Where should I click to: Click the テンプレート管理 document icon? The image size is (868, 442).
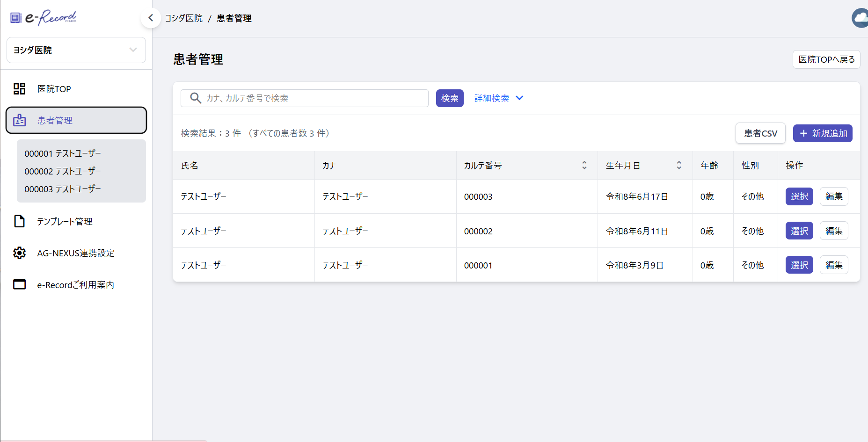[x=19, y=221]
